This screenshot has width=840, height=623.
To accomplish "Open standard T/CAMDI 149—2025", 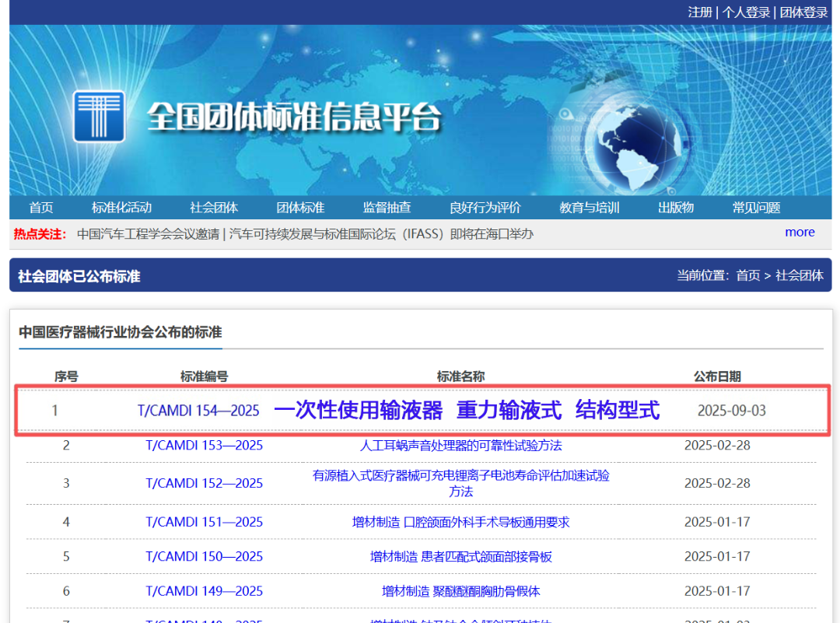I will 204,591.
